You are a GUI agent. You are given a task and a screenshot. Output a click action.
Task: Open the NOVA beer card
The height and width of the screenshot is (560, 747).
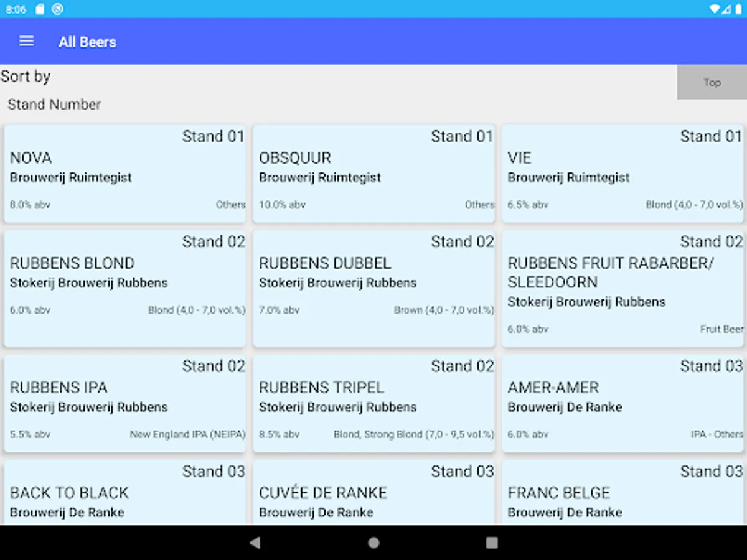(125, 174)
